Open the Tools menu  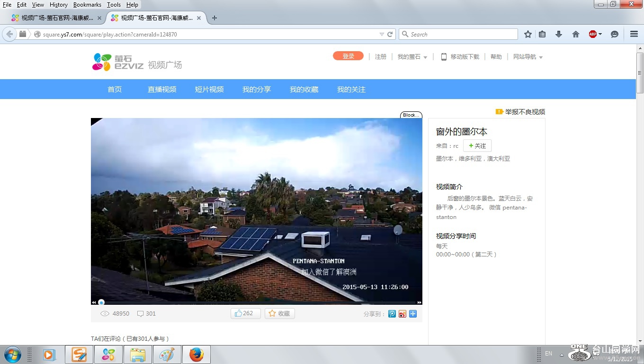point(114,5)
